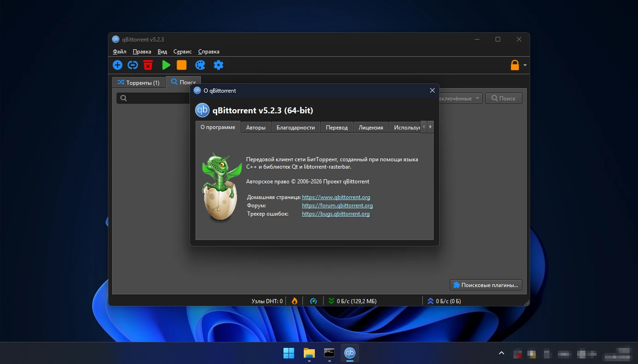Open the https://forum.qbittorrent.org link
638x364 pixels.
click(x=337, y=205)
